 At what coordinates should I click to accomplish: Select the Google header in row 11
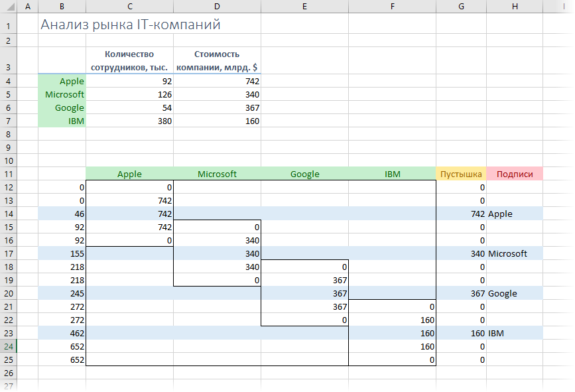[x=304, y=174]
